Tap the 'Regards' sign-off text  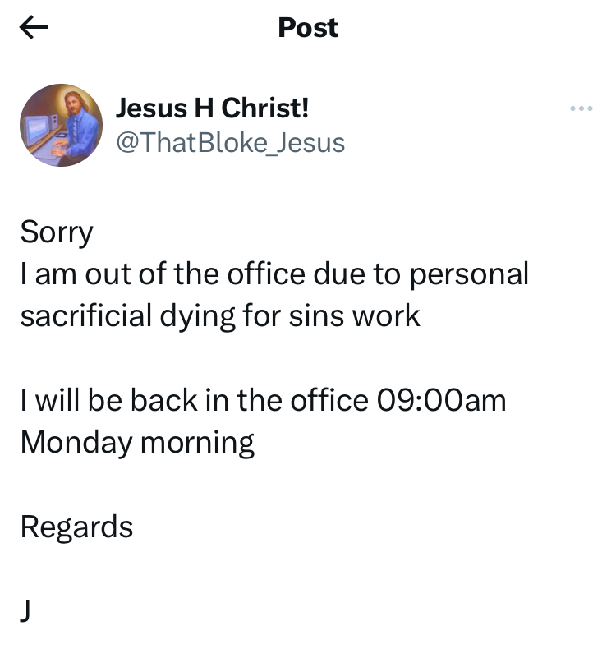(76, 527)
